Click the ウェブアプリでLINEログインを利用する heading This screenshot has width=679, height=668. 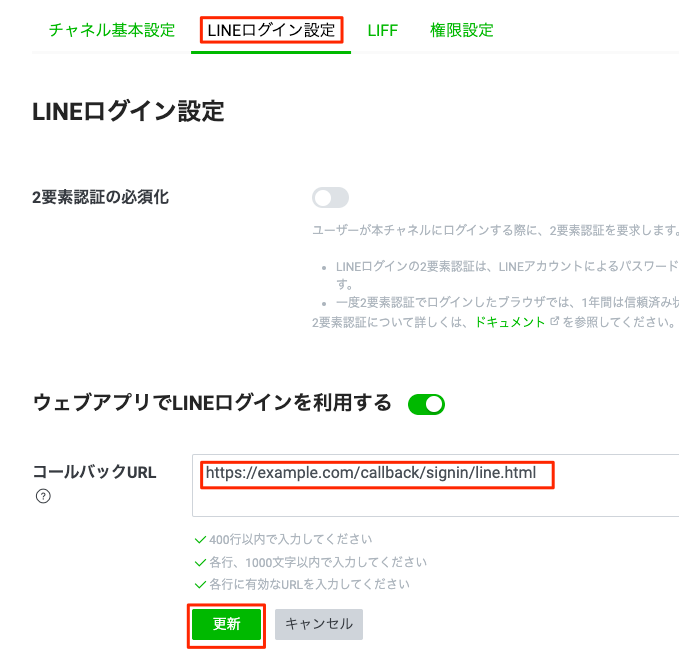212,403
